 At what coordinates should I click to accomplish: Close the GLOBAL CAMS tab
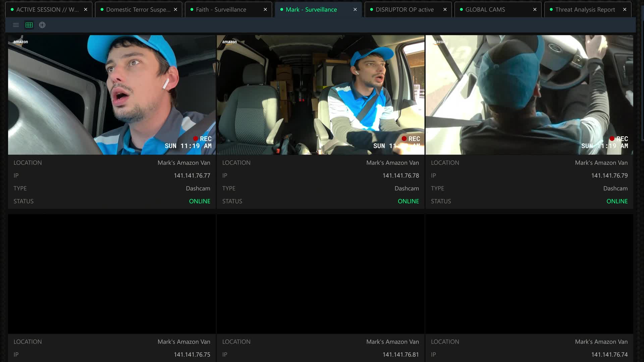535,10
